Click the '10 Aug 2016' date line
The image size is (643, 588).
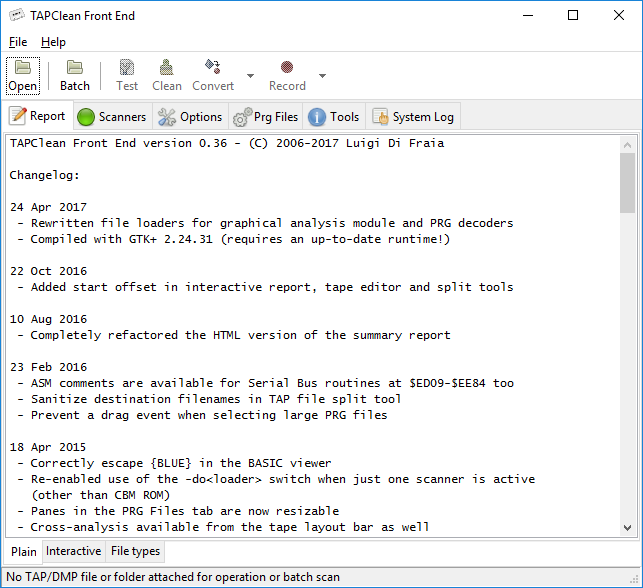[48, 319]
